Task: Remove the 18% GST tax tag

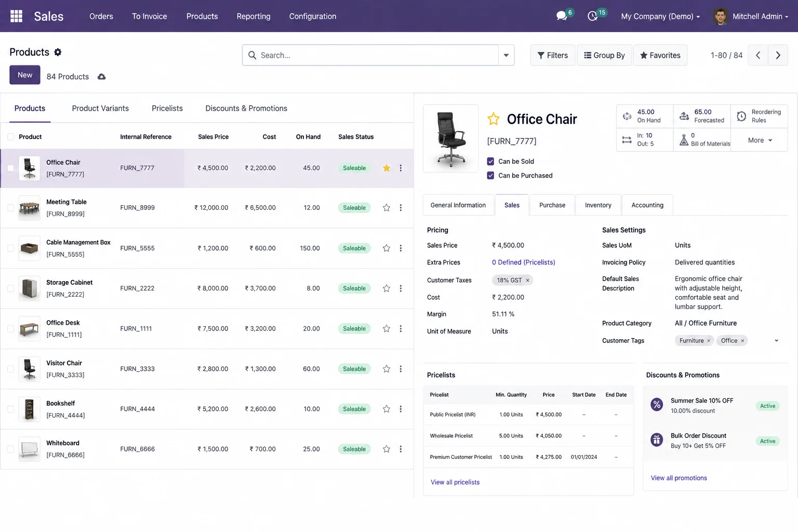Action: pyautogui.click(x=527, y=281)
